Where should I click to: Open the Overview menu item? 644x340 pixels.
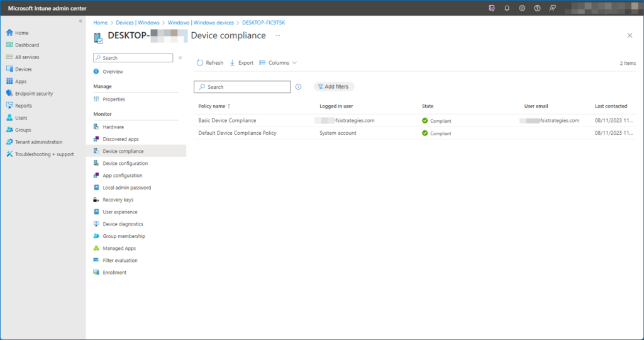click(x=113, y=72)
